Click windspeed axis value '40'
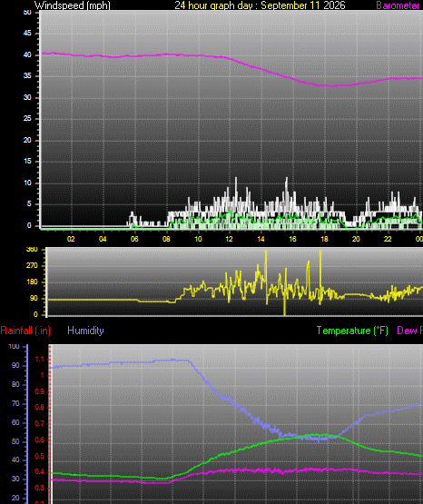 click(x=27, y=55)
